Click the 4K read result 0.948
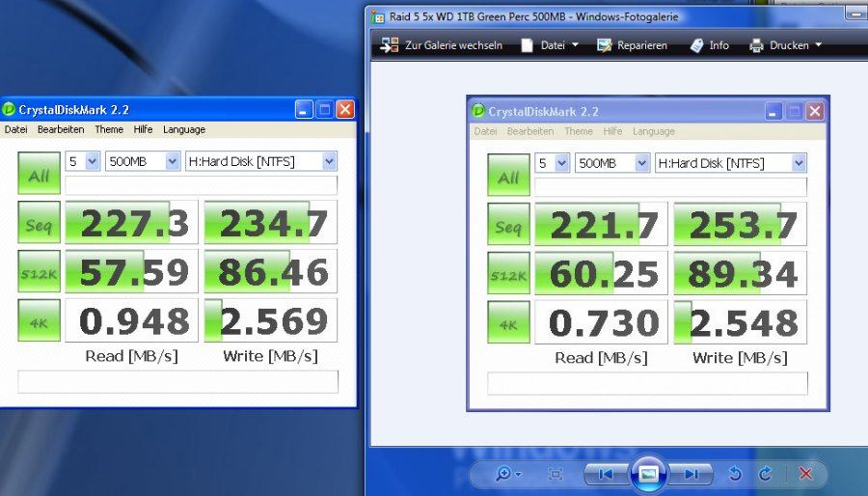The width and height of the screenshot is (868, 496). [131, 320]
